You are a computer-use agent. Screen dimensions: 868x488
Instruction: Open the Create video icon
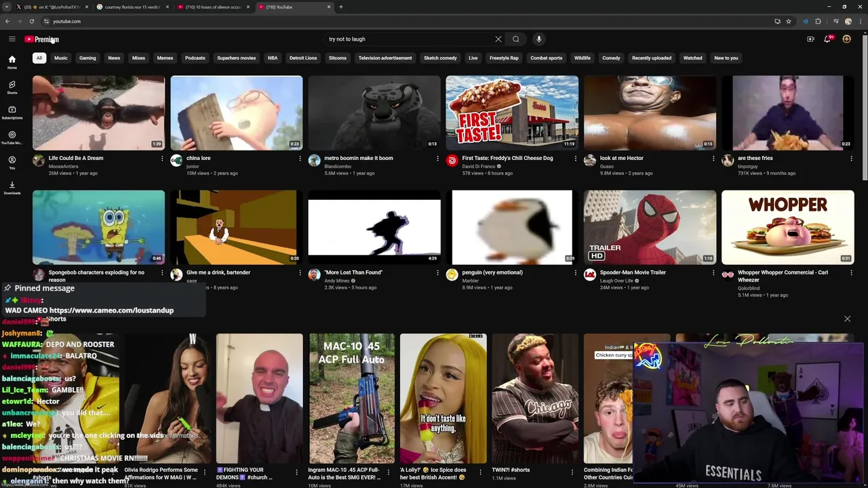[810, 39]
